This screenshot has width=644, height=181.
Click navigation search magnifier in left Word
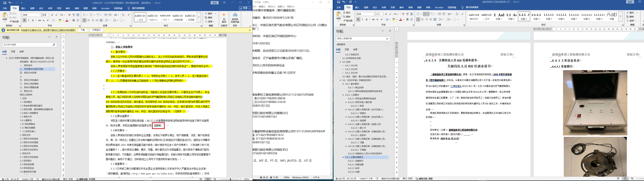(54, 45)
